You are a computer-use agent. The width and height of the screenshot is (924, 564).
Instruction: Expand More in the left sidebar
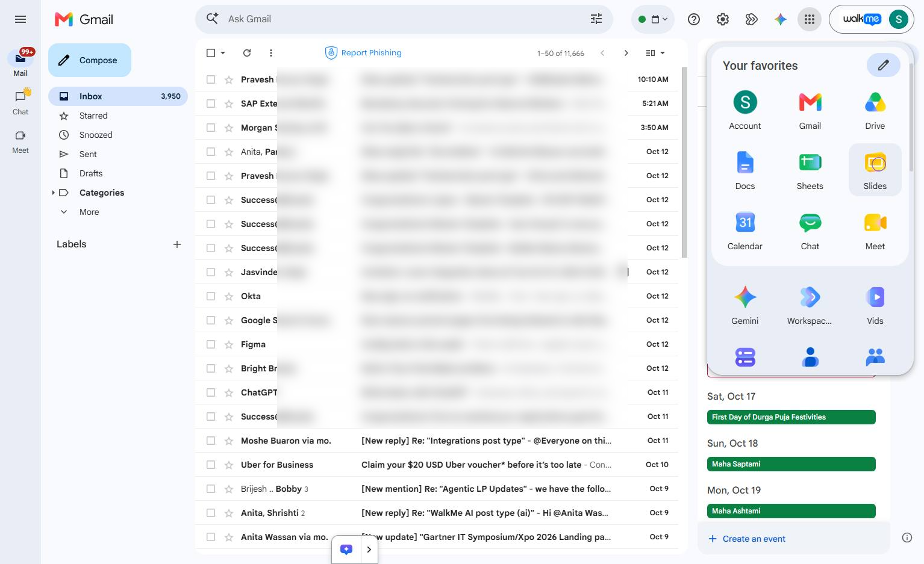[89, 212]
